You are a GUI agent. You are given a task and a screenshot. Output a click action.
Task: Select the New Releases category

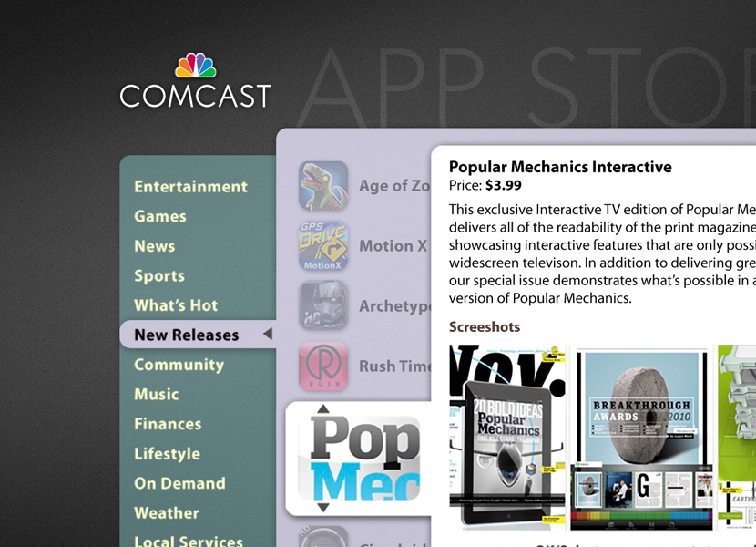tap(187, 335)
